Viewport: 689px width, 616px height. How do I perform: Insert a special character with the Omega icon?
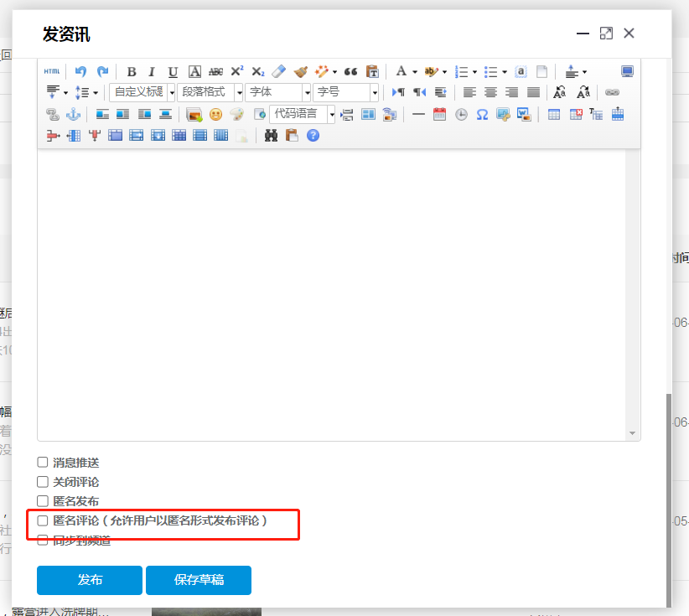[x=480, y=113]
